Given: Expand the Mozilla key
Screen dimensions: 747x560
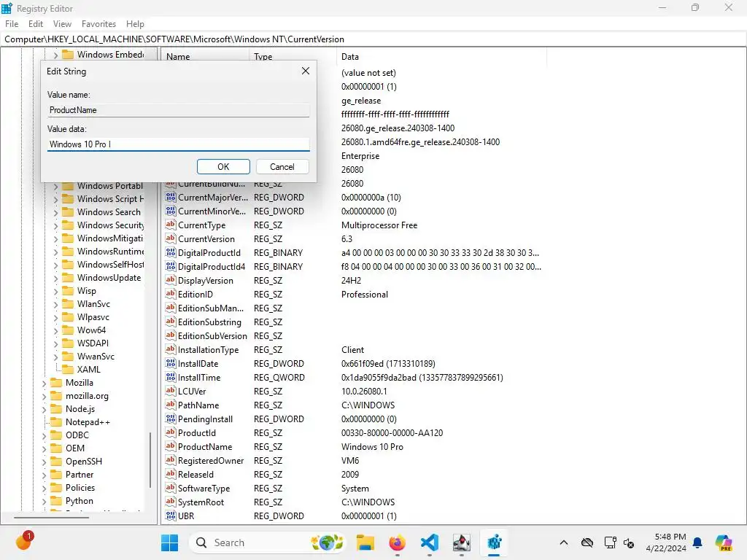Looking at the screenshot, I should point(44,383).
